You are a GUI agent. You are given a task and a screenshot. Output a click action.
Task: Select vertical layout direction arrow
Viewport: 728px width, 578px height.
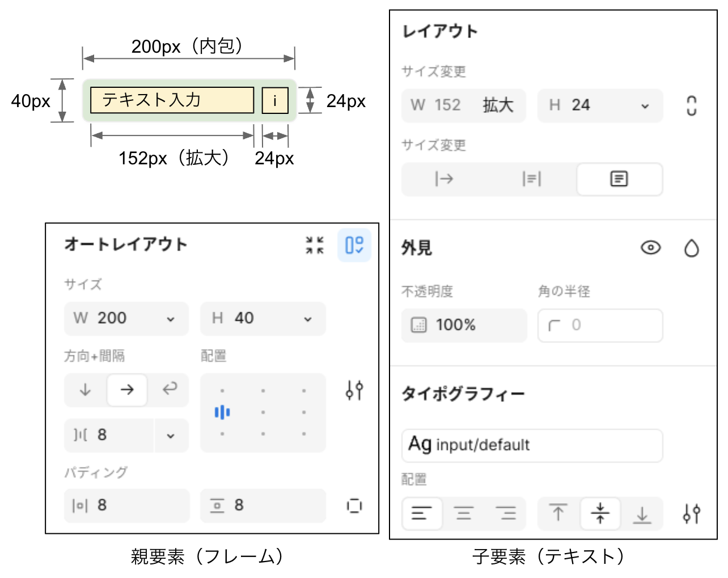(x=86, y=390)
